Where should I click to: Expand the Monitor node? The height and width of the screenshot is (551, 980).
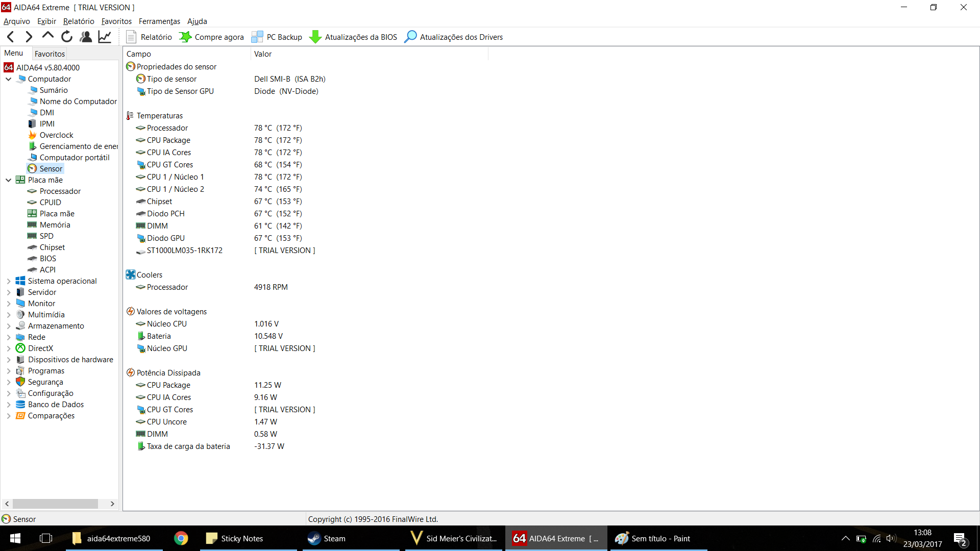9,304
